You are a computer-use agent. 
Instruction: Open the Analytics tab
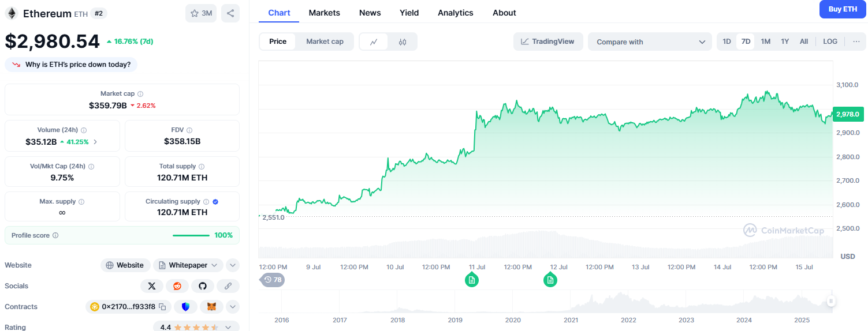coord(456,13)
